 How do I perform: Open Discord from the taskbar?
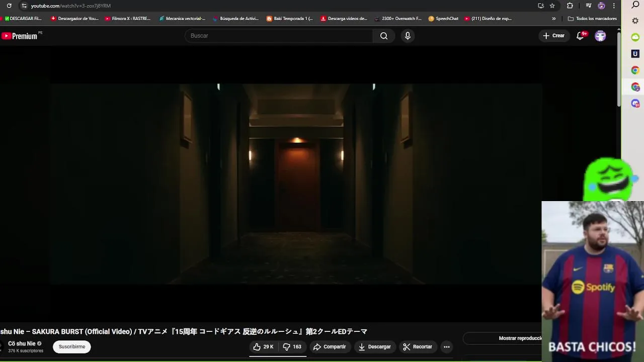click(x=635, y=103)
